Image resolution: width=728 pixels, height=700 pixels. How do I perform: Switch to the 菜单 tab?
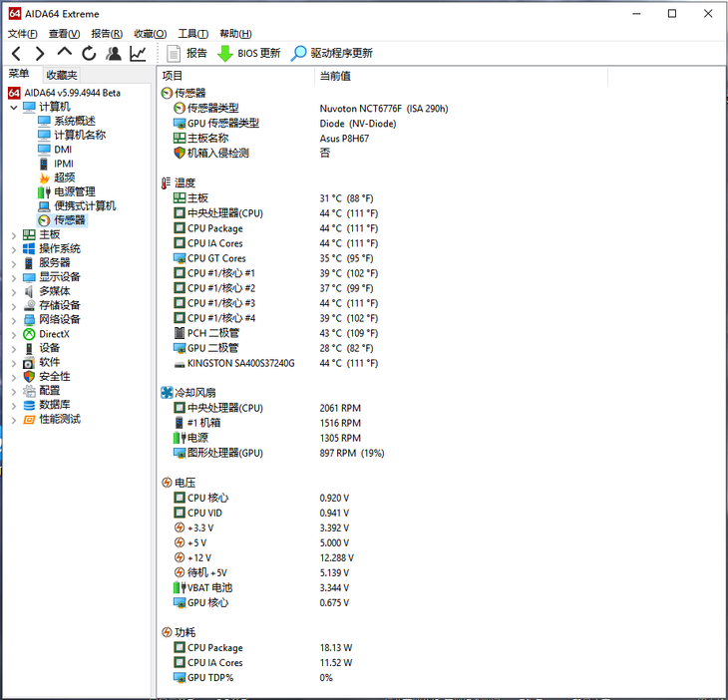(19, 74)
